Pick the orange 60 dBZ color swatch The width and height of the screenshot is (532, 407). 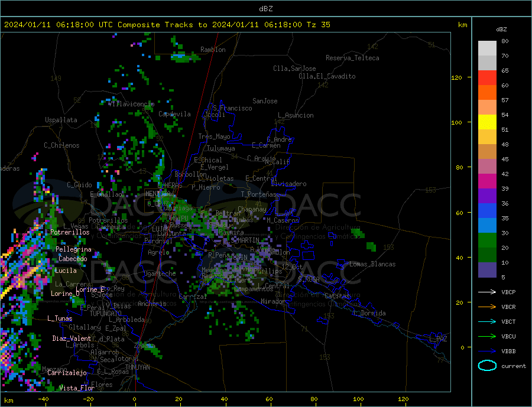point(487,92)
